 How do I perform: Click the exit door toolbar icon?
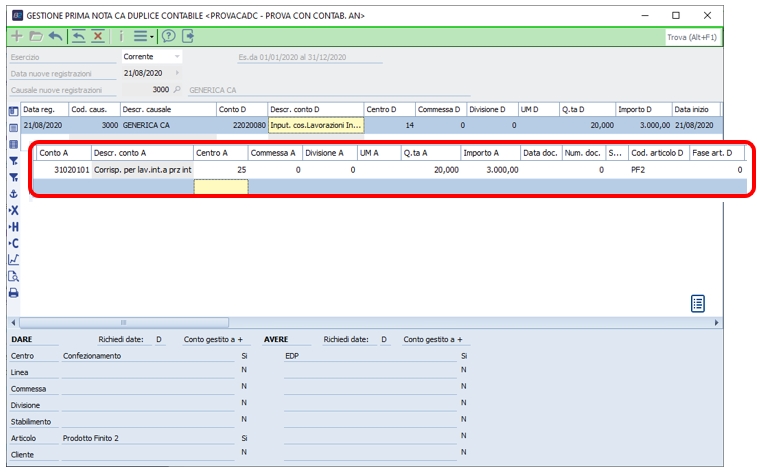click(x=188, y=36)
